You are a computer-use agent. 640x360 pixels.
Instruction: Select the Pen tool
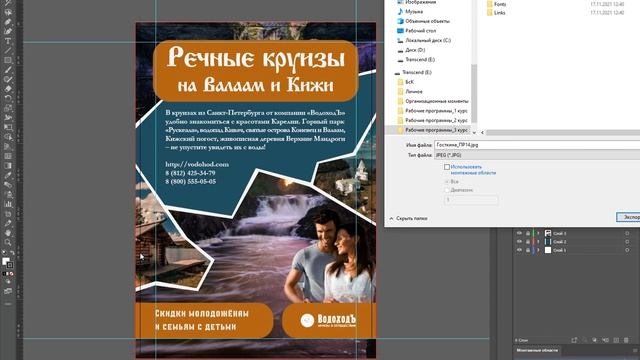coord(8,22)
